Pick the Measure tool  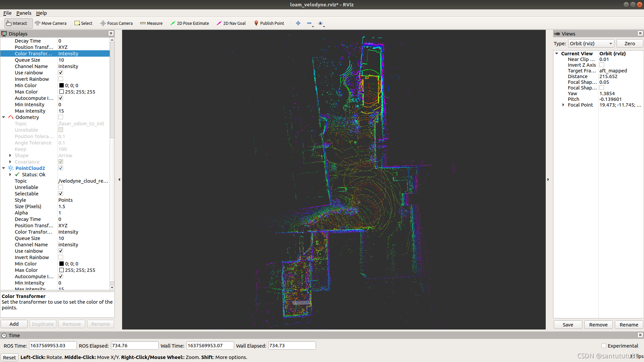point(151,23)
